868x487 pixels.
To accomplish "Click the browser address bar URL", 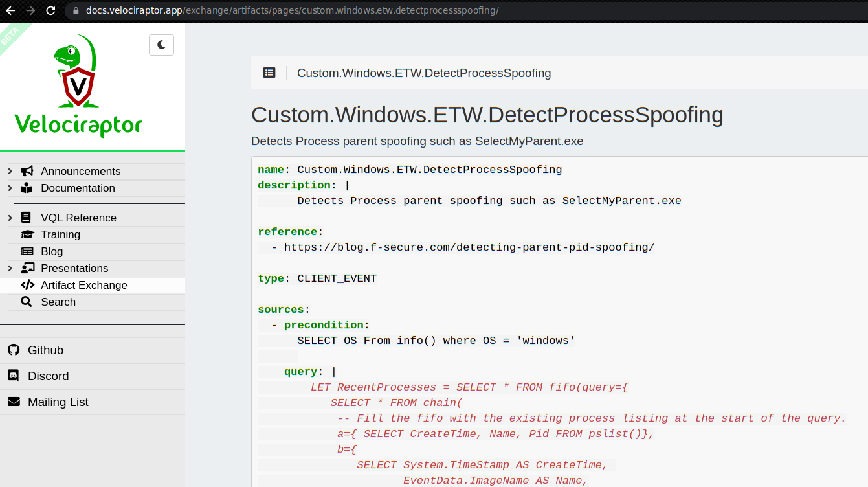I will coord(291,10).
